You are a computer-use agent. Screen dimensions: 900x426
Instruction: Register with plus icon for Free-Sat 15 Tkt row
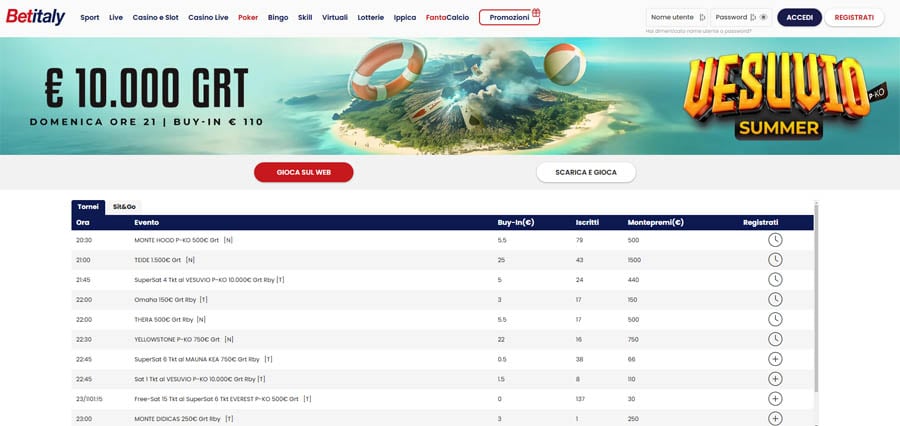click(x=775, y=399)
